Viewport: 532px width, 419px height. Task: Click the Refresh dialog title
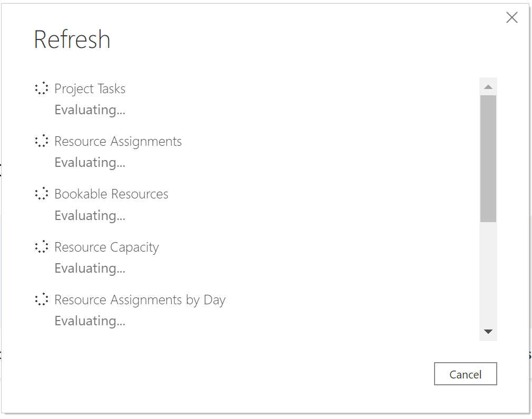(72, 40)
